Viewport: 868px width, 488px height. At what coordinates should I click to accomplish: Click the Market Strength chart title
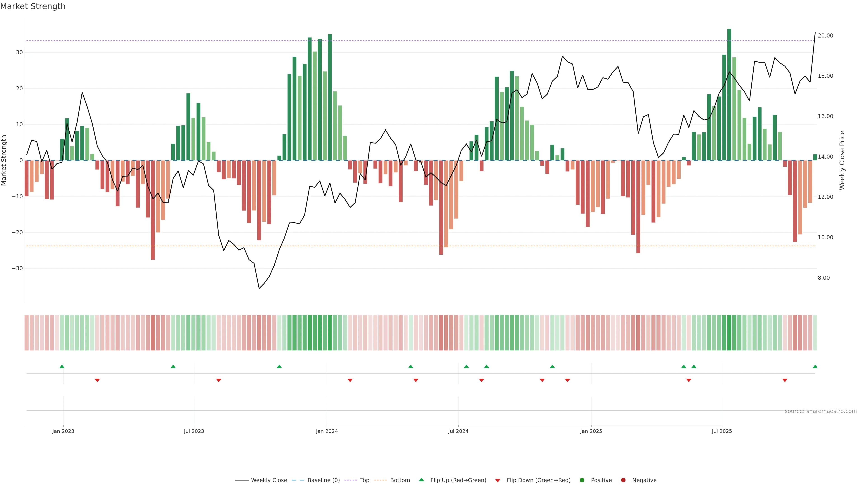click(x=33, y=6)
